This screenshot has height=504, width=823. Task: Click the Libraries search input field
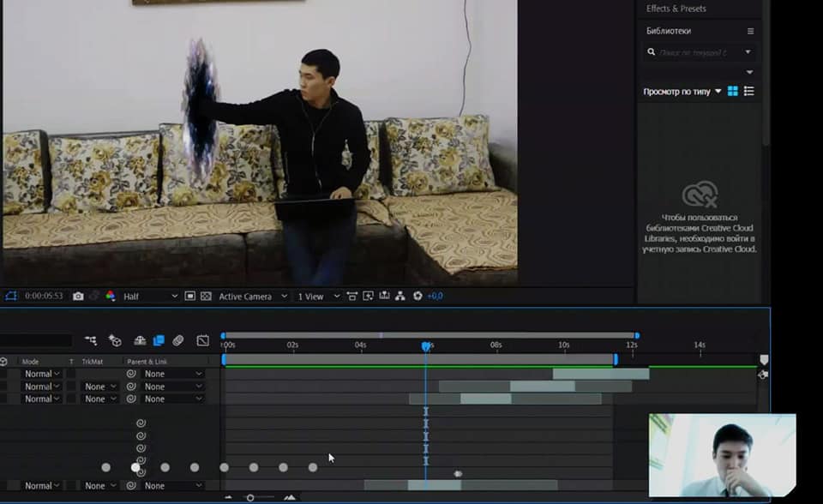[x=694, y=52]
